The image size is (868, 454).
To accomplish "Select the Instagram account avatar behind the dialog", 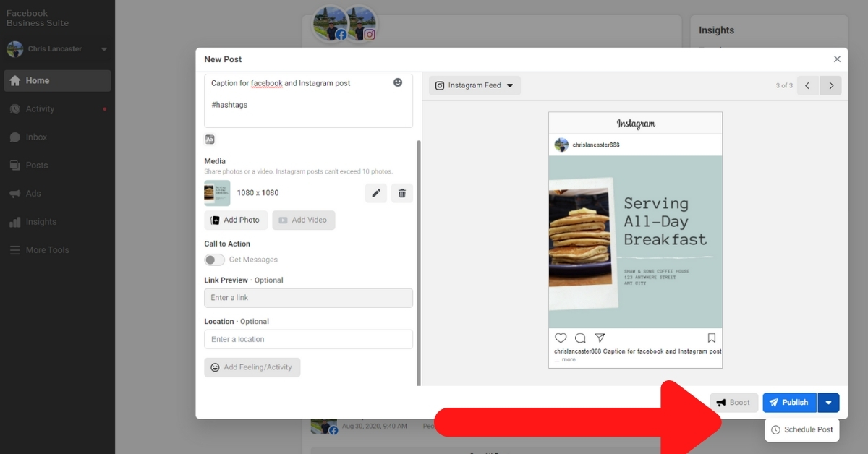I will [x=360, y=24].
